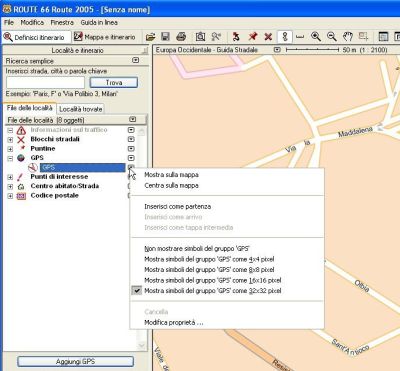Expand the Blocchi stradali tree node
This screenshot has height=371, width=400.
point(10,140)
